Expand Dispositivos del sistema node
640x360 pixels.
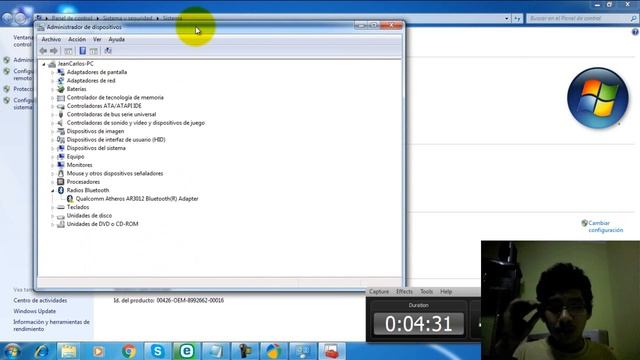(x=53, y=148)
